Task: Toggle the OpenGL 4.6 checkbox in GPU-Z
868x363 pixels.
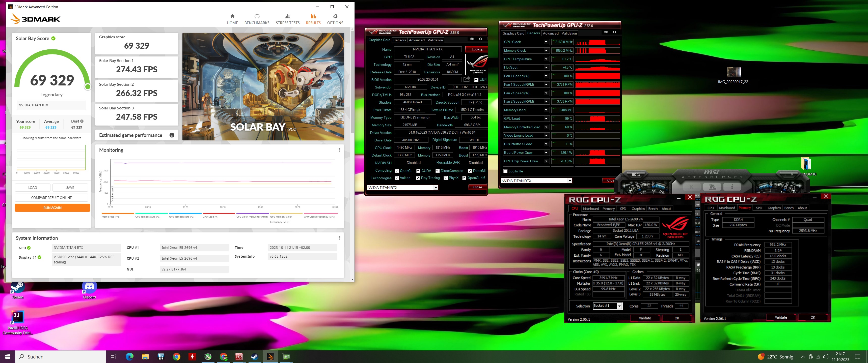Action: click(x=464, y=178)
